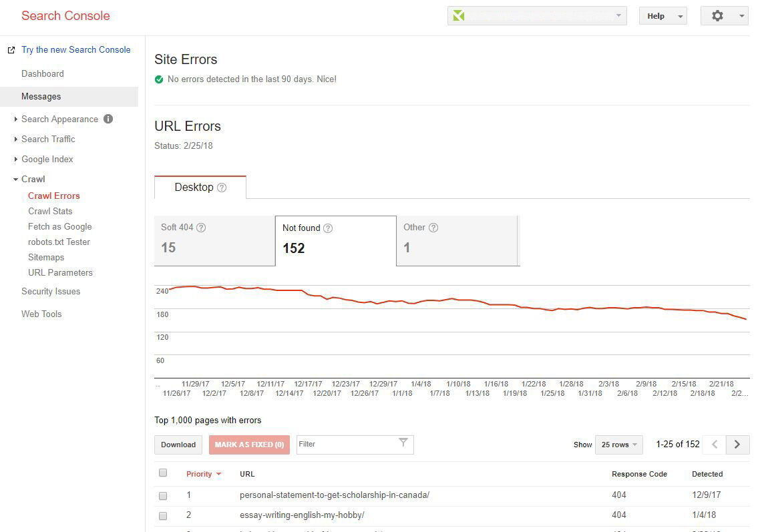
Task: Click the Download button
Action: coord(178,445)
